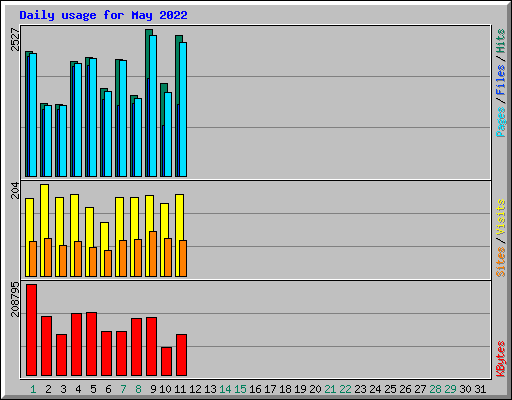The width and height of the screenshot is (512, 400).
Task: Click the cyan bar for day 3
Action: pos(63,141)
